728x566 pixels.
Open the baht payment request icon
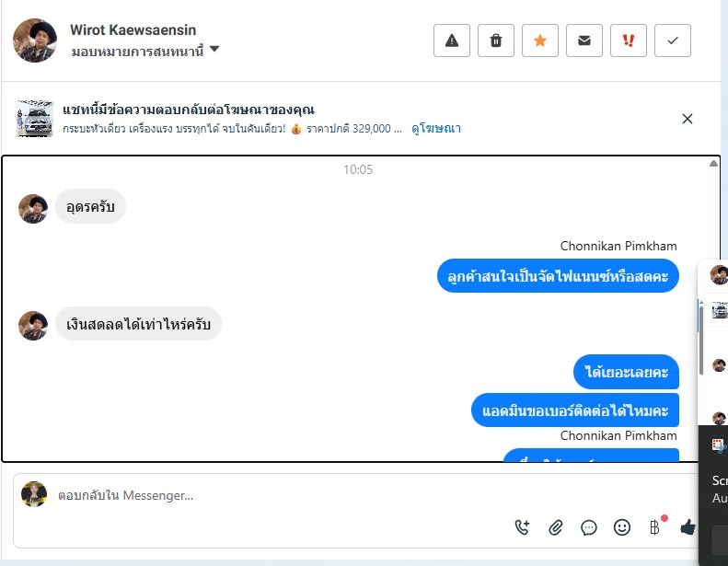click(x=654, y=527)
